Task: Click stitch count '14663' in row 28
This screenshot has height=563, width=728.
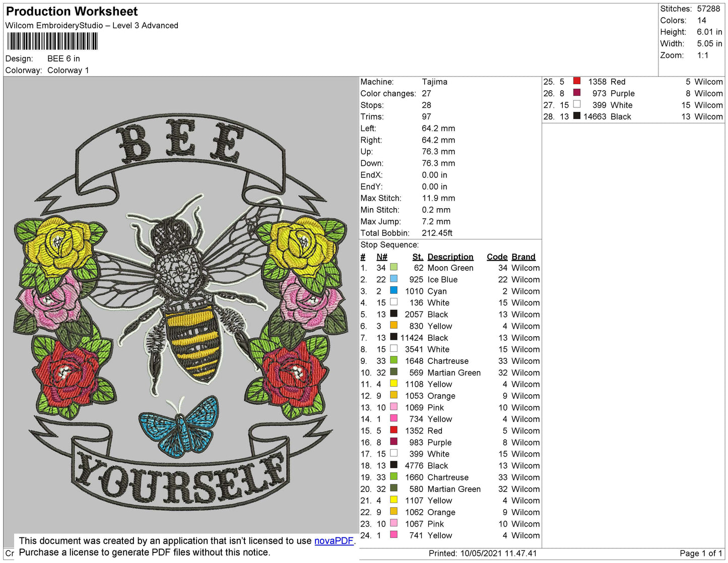Action: point(595,116)
